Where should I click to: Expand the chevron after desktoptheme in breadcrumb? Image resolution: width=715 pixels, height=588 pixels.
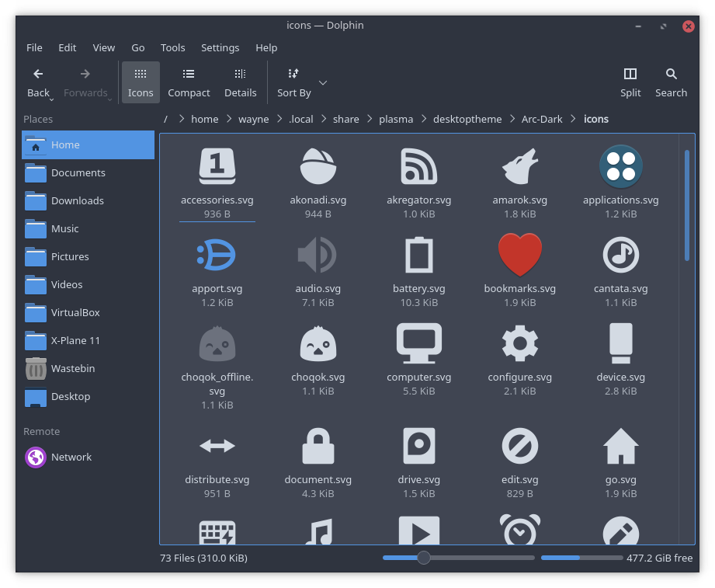[512, 119]
